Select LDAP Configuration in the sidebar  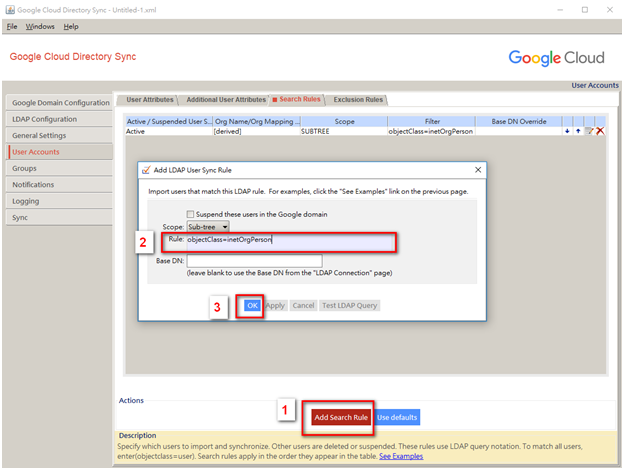[45, 119]
